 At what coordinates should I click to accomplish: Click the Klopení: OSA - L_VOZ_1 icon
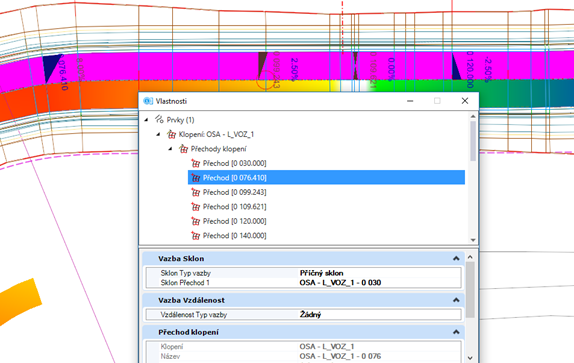(x=171, y=134)
